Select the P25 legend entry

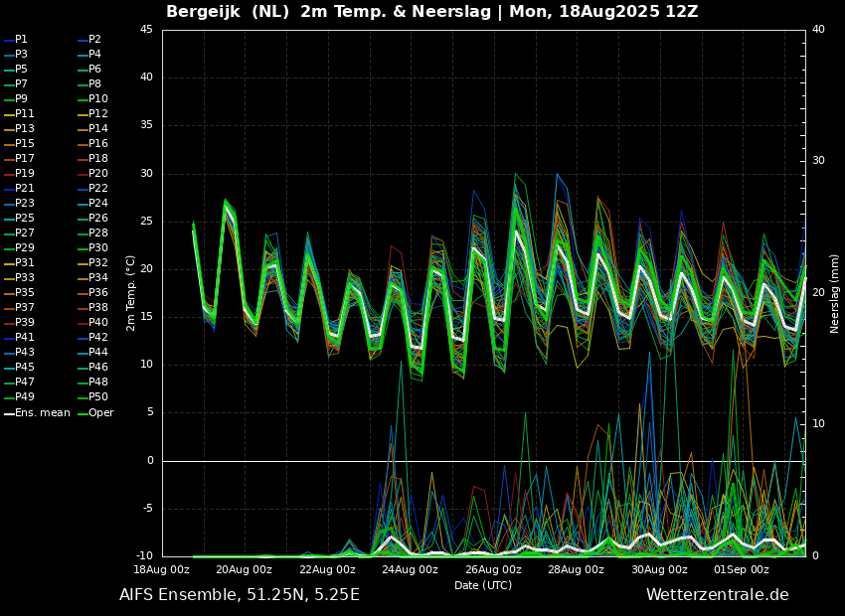(x=19, y=218)
